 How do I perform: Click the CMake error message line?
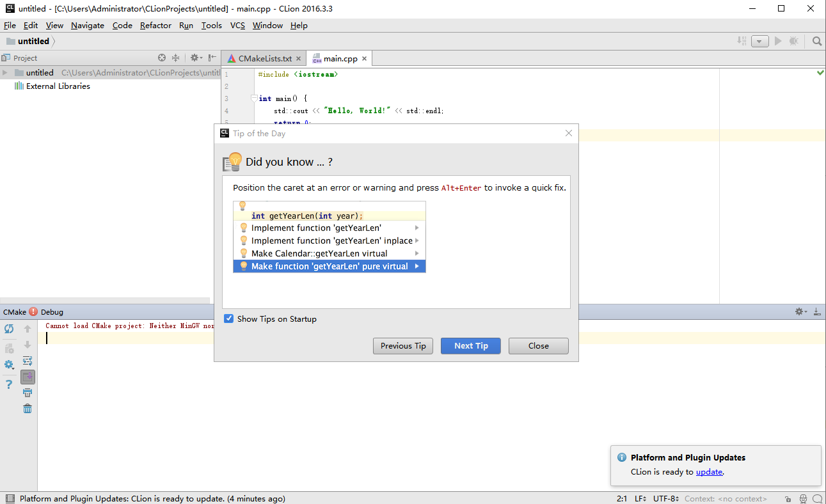pos(130,326)
